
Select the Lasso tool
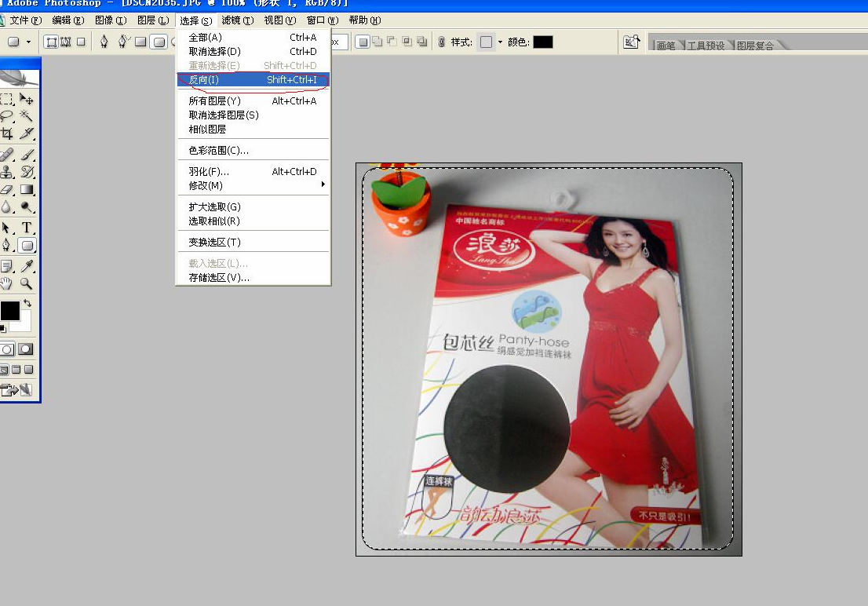[6, 115]
